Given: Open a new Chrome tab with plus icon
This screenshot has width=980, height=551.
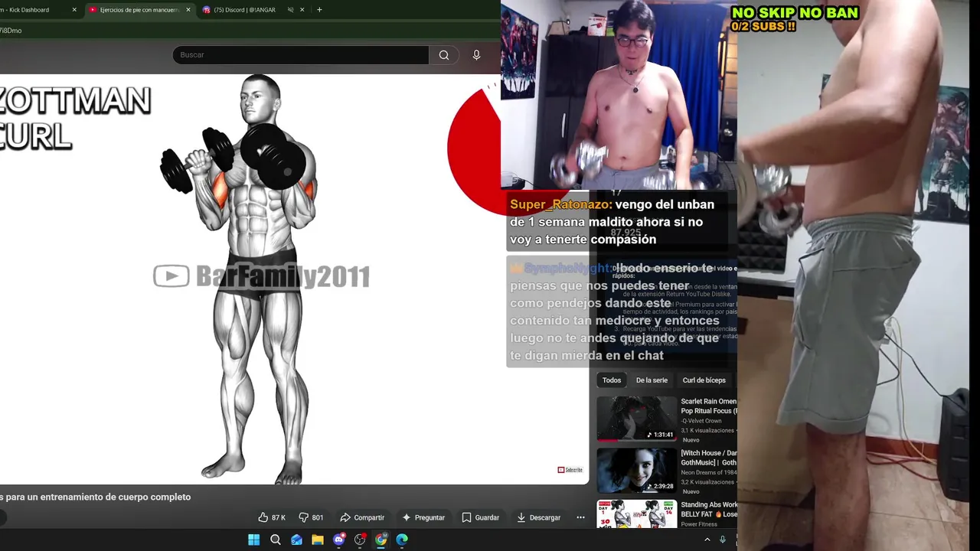Looking at the screenshot, I should [319, 10].
